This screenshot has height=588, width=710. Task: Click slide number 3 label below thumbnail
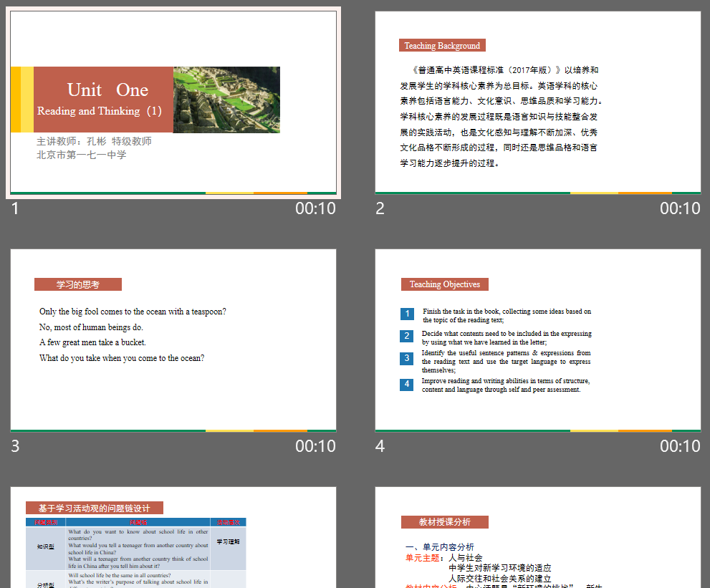16,446
